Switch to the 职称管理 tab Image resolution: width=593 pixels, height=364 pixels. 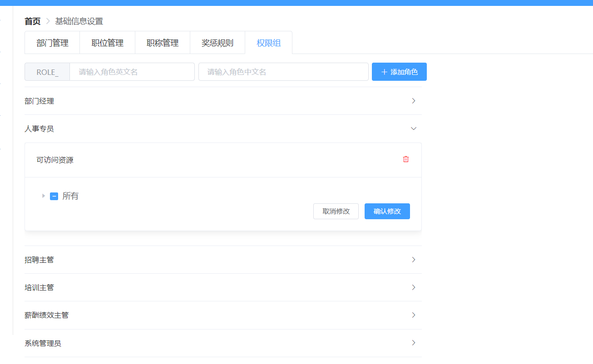pyautogui.click(x=162, y=42)
